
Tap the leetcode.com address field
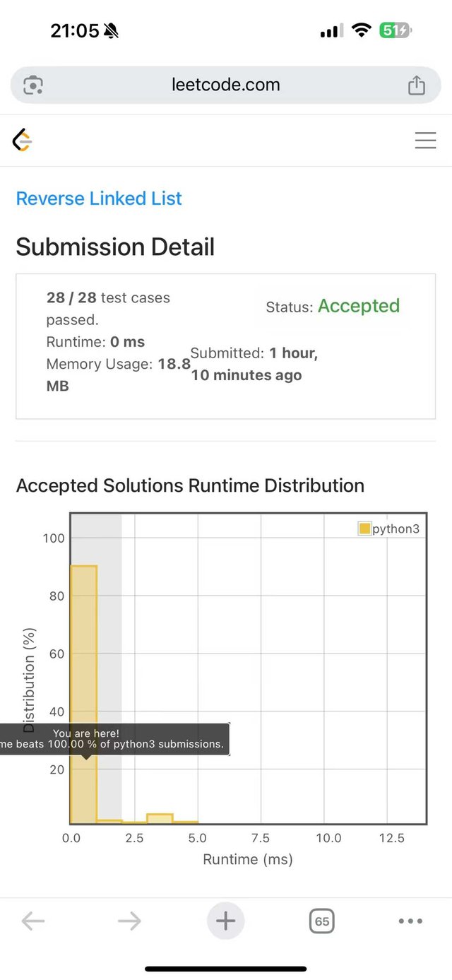(225, 85)
